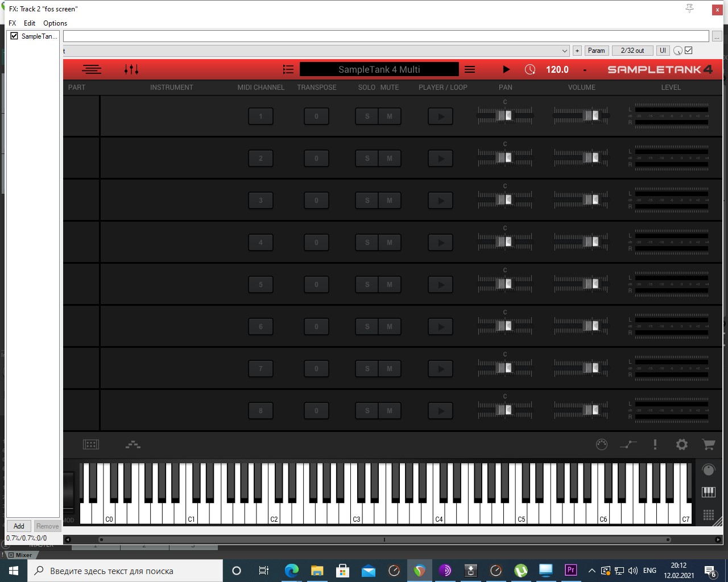
Task: Play the loop for part 1
Action: click(441, 117)
